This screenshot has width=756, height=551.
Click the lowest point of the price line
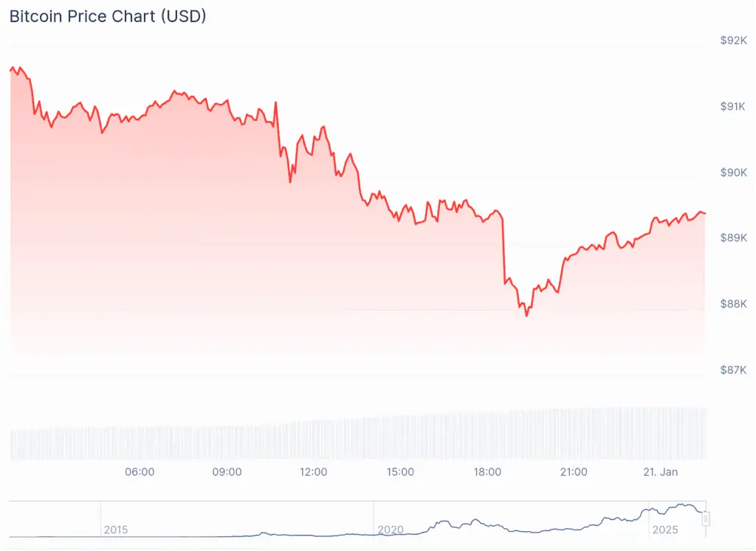526,316
